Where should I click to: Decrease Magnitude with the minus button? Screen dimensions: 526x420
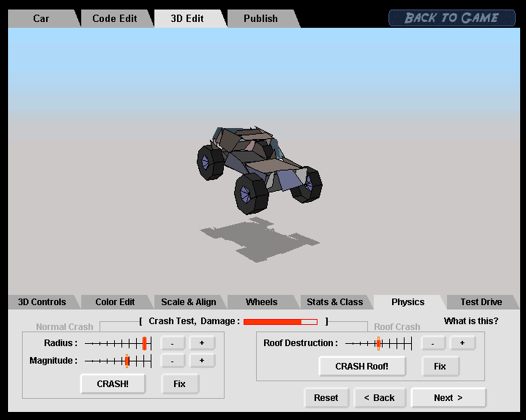click(172, 361)
